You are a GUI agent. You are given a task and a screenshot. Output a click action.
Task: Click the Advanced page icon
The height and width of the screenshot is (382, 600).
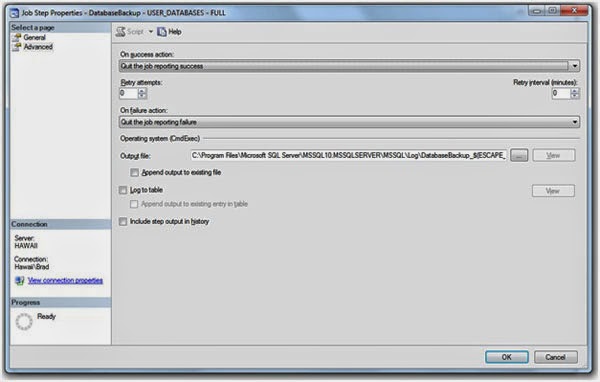pos(16,47)
